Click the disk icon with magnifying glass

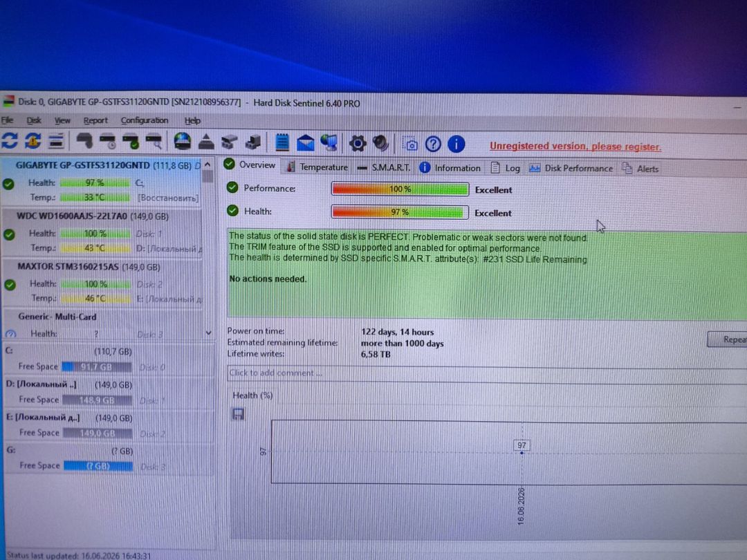(154, 142)
